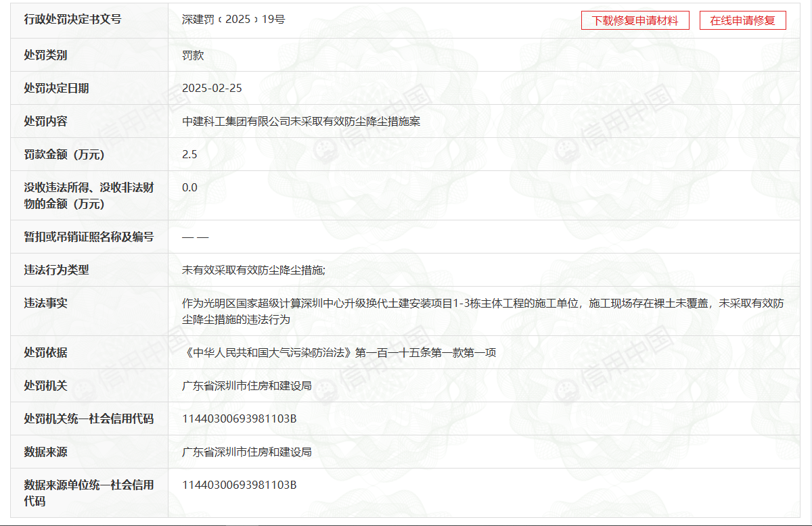Select the date 2025-02-25

[x=212, y=89]
